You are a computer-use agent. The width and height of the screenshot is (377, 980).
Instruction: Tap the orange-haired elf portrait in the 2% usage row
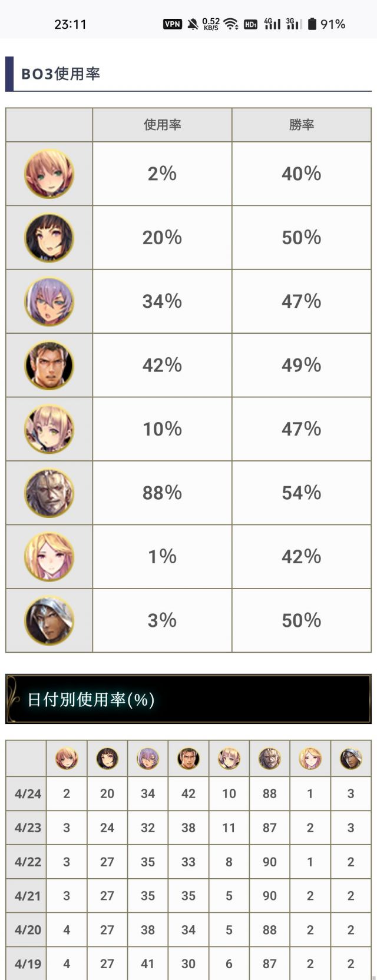click(49, 174)
